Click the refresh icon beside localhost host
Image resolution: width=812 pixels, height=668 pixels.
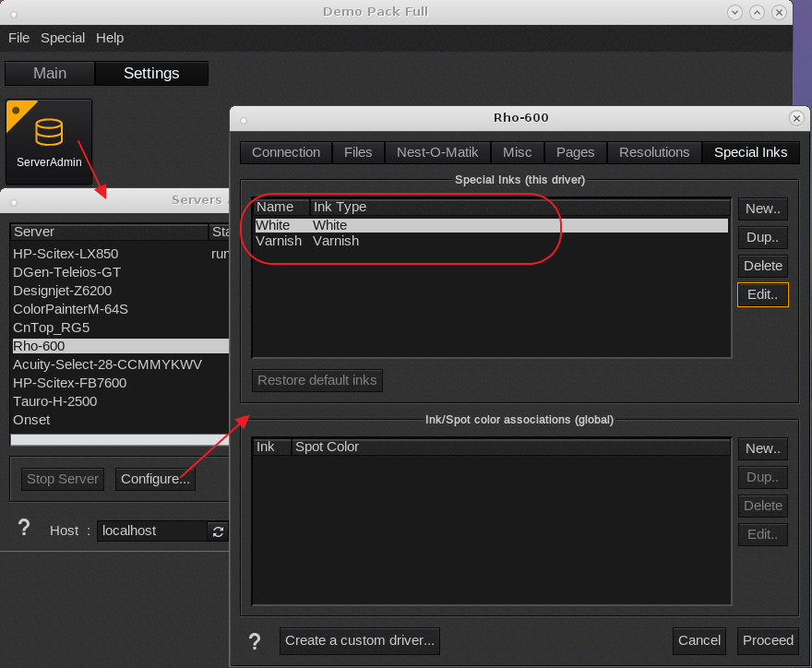(218, 531)
